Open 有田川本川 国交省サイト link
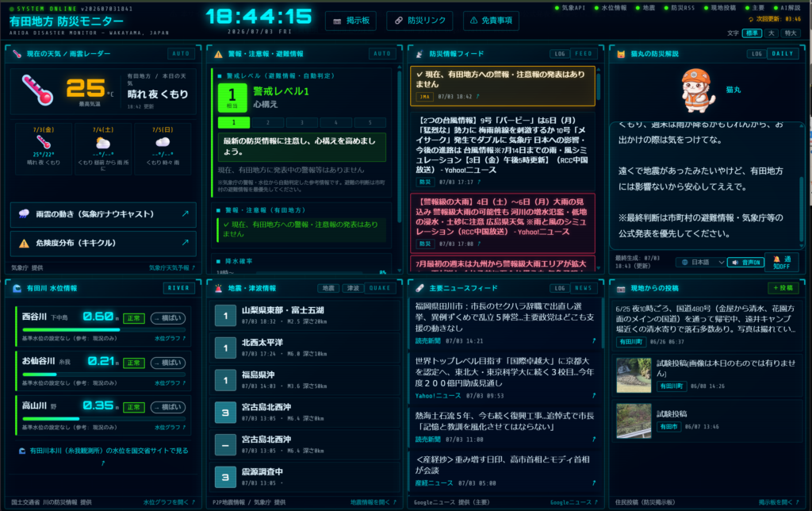The height and width of the screenshot is (511, 812). coord(104,455)
